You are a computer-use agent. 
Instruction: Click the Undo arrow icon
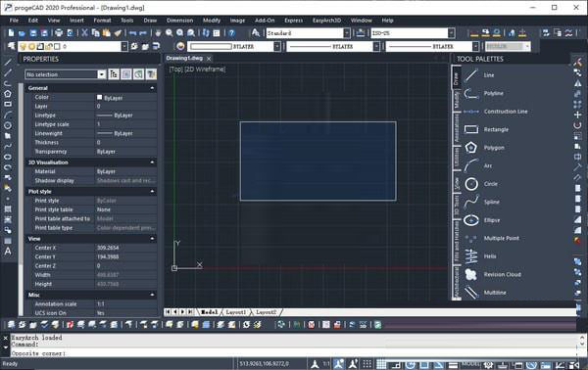132,33
